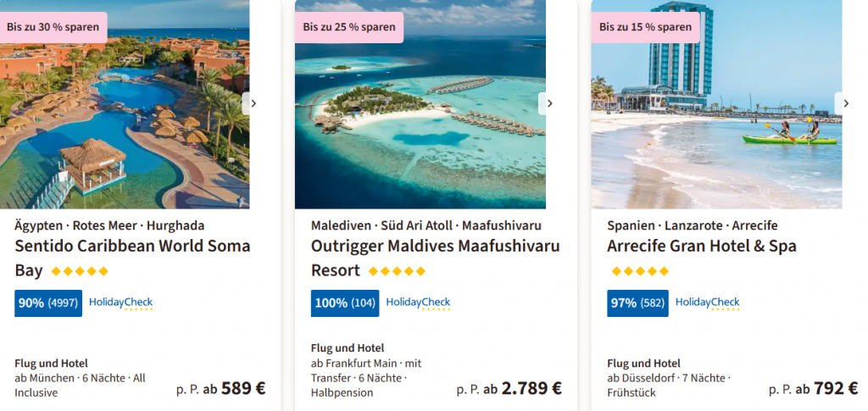Screen dimensions: 868x411
Task: Click five-star rating of Sentido Caribbean World
Action: pyautogui.click(x=80, y=271)
